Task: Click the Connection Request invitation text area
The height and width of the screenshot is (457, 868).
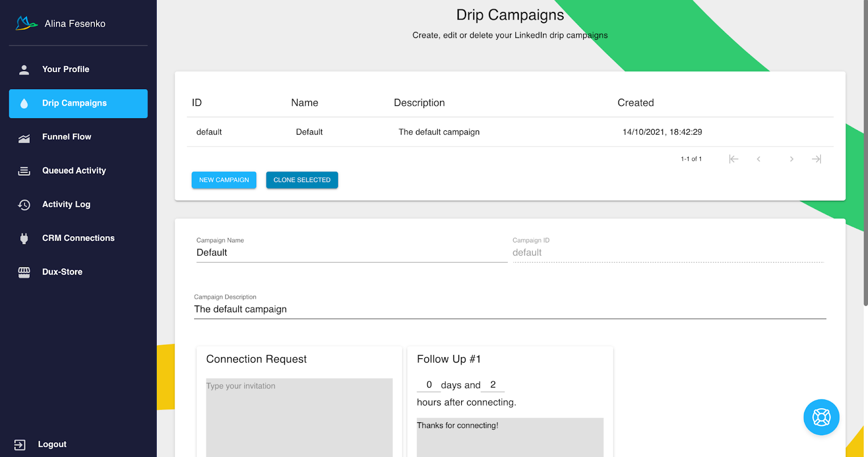Action: point(299,417)
